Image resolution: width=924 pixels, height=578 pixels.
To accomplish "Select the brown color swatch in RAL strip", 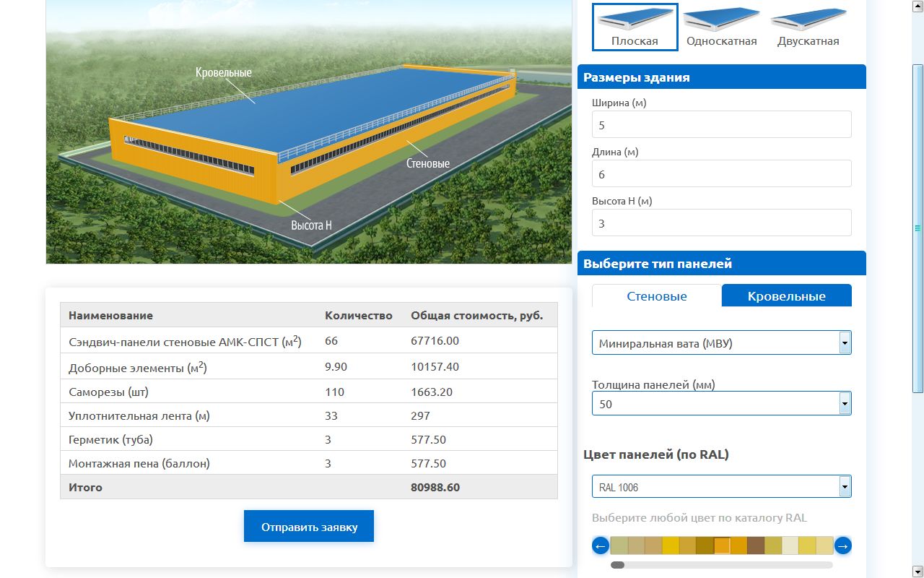I will click(756, 545).
